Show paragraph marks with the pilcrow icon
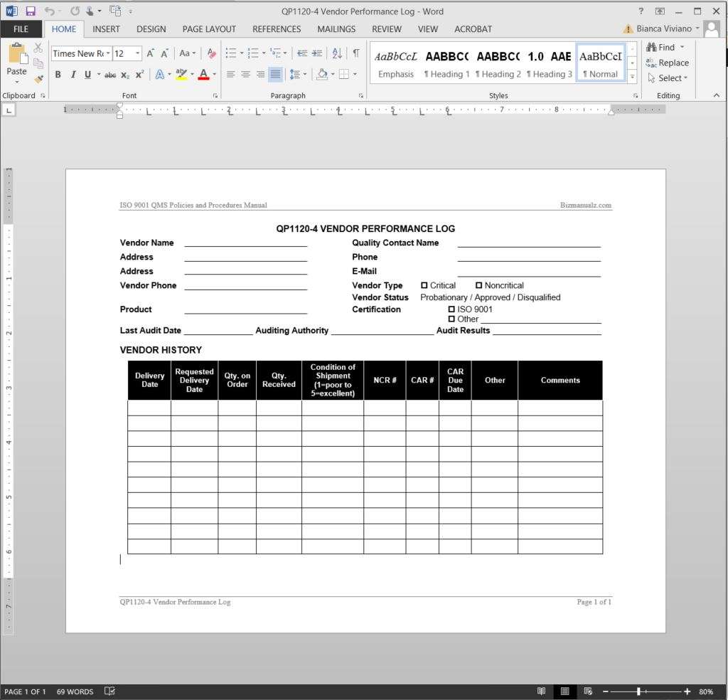This screenshot has width=728, height=700. 356,53
